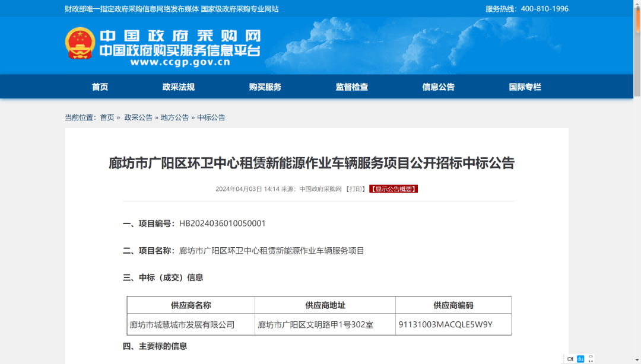
Task: Click the 二、项目名称 project name line
Action: (244, 251)
